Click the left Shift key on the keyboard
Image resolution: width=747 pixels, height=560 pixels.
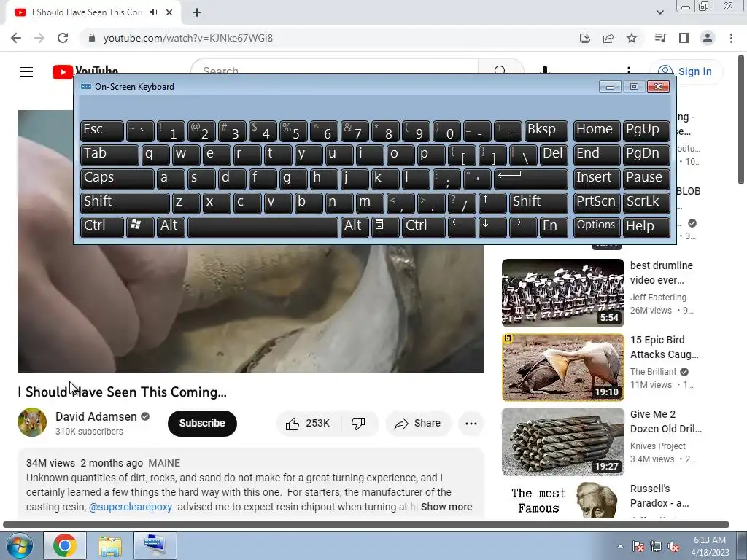[x=124, y=203]
